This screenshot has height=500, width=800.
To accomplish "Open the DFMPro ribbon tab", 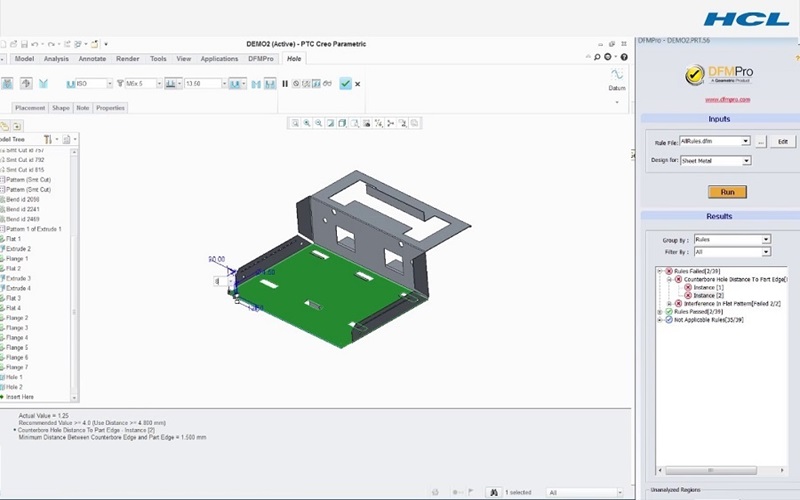I will pos(261,59).
